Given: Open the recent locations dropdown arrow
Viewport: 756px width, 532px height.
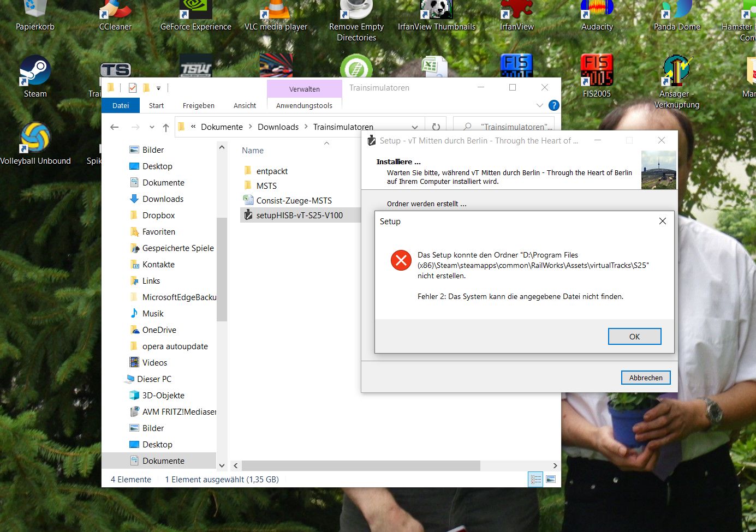Looking at the screenshot, I should coord(152,127).
